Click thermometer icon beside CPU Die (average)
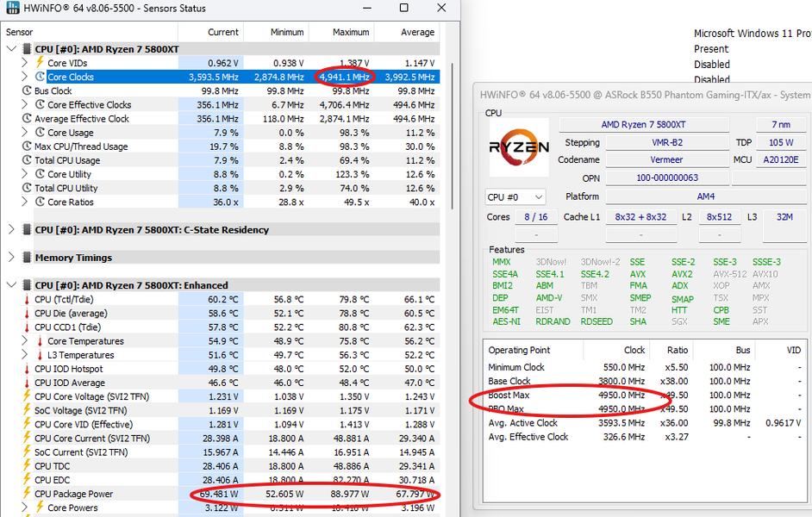The width and height of the screenshot is (812, 517). [27, 313]
